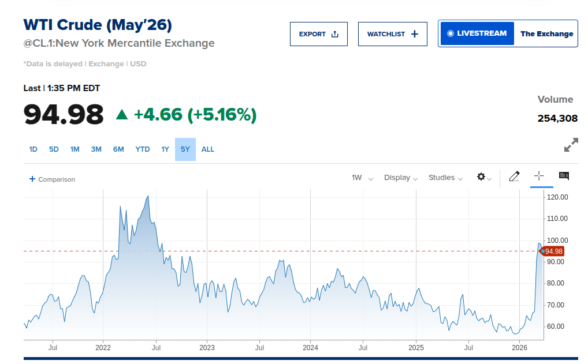Image resolution: width=588 pixels, height=364 pixels.
Task: Choose the 6M time range
Action: point(118,149)
